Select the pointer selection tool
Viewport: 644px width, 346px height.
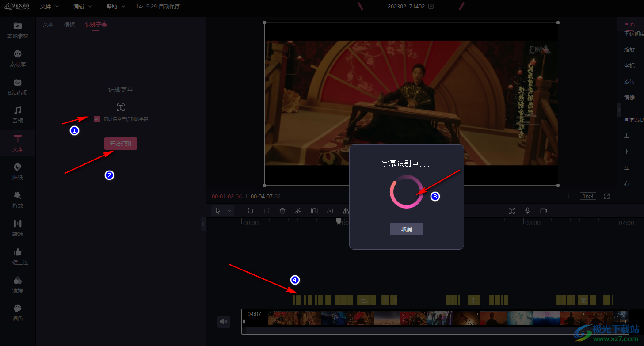pyautogui.click(x=218, y=211)
